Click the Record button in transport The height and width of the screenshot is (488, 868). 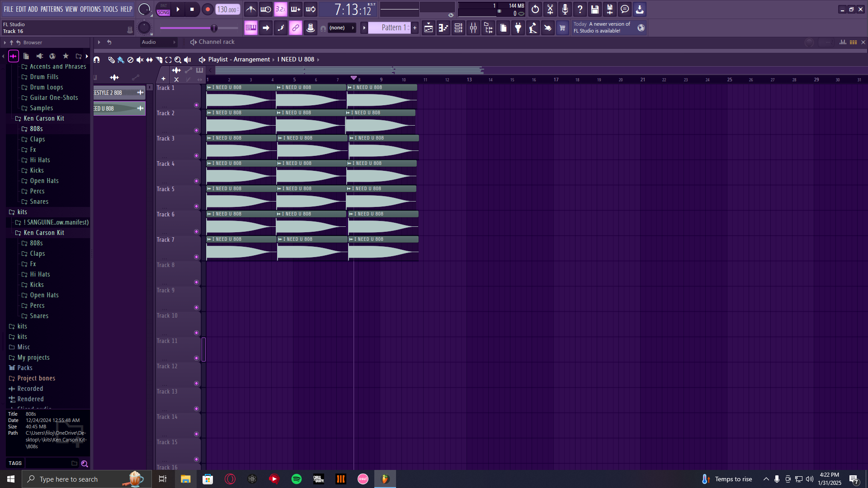pos(208,9)
